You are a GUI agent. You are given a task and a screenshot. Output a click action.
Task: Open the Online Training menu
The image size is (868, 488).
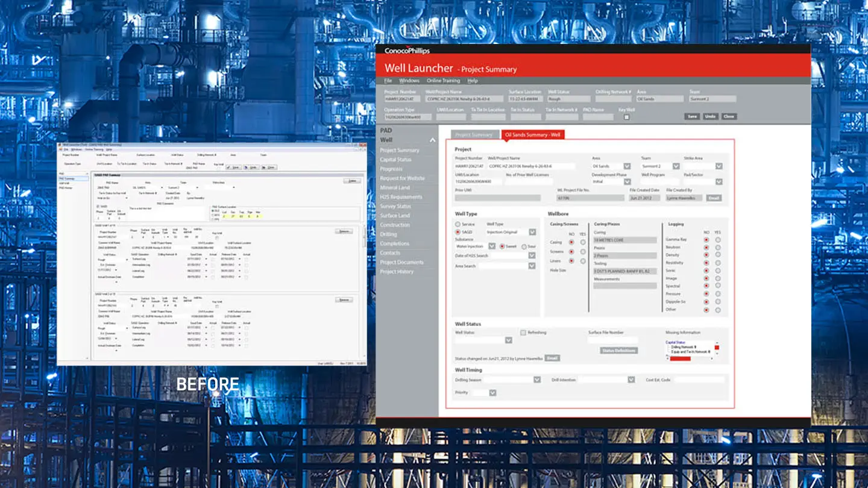[x=443, y=81]
